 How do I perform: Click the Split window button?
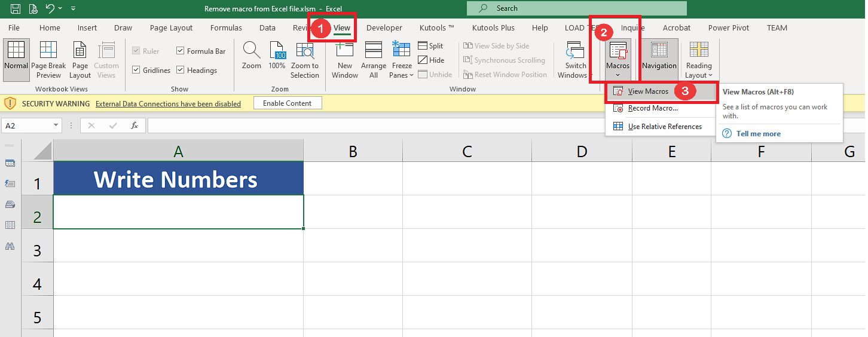click(x=430, y=46)
